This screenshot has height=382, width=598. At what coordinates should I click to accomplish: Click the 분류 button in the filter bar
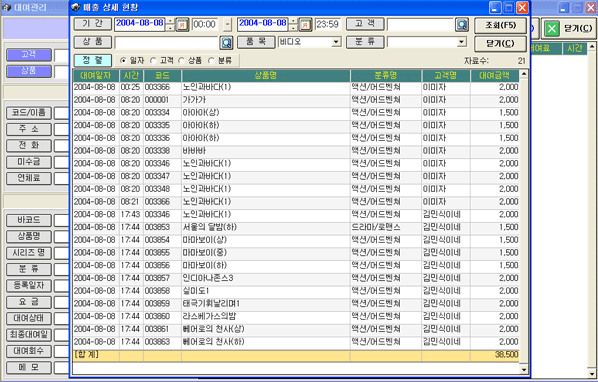tap(365, 42)
